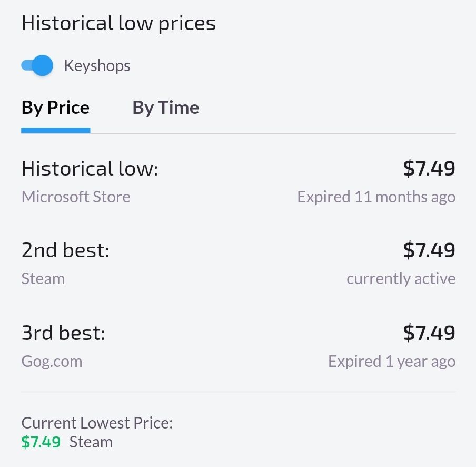Click "Expired 11 months ago" text
Viewport: 476px width, 467px height.
pyautogui.click(x=376, y=197)
